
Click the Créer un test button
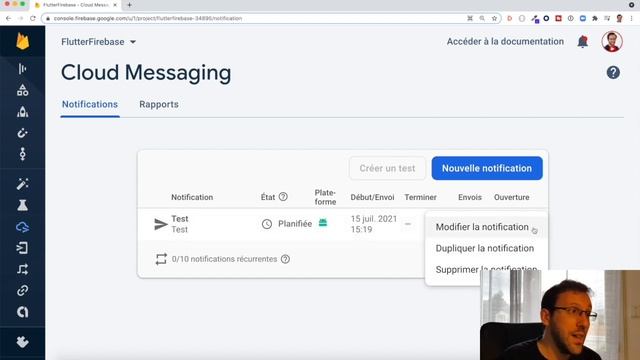pos(387,168)
